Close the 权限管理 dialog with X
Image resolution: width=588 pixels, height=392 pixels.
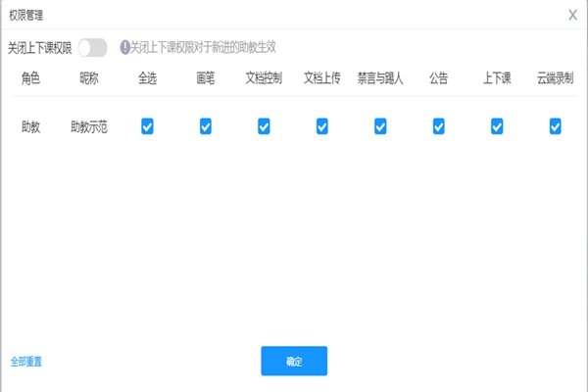coord(572,15)
